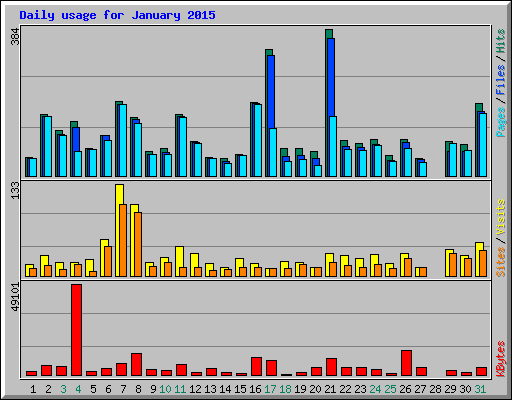Click day 1 on the x-axis
The height and width of the screenshot is (400, 512).
click(x=33, y=389)
